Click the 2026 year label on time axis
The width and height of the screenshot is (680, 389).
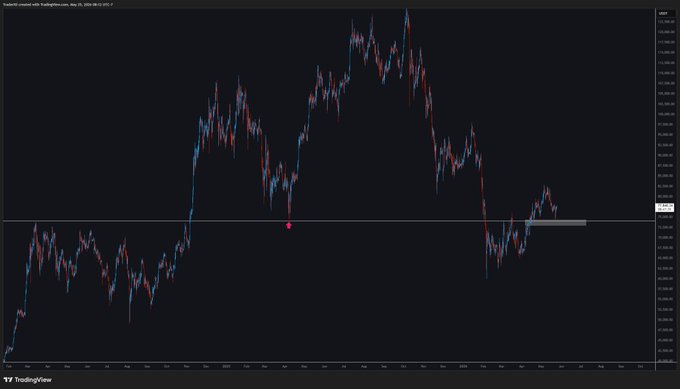click(463, 366)
